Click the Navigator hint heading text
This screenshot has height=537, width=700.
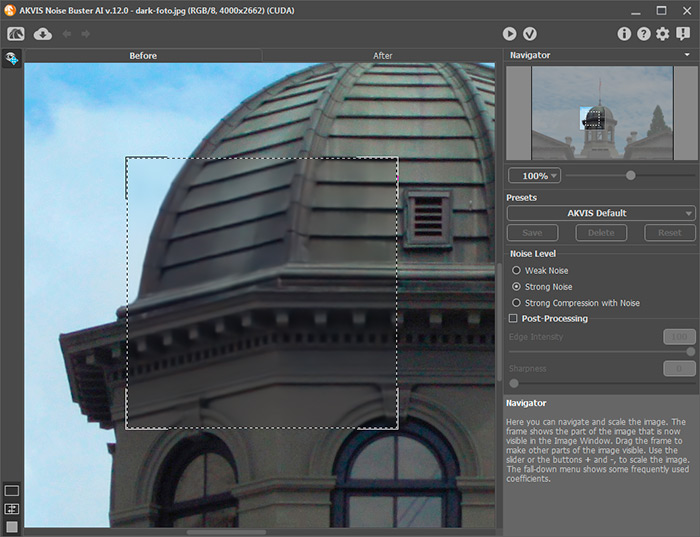coord(526,403)
